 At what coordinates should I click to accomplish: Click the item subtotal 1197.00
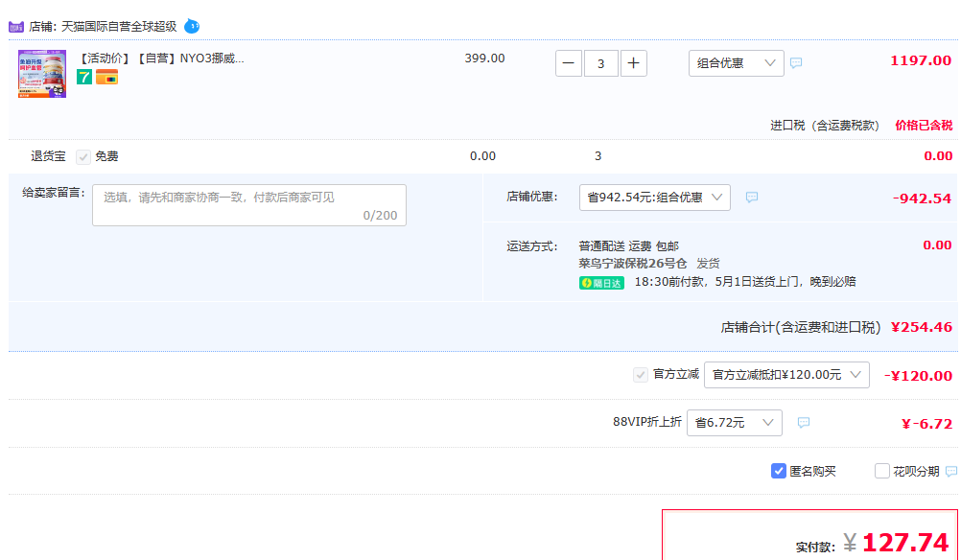coord(921,60)
